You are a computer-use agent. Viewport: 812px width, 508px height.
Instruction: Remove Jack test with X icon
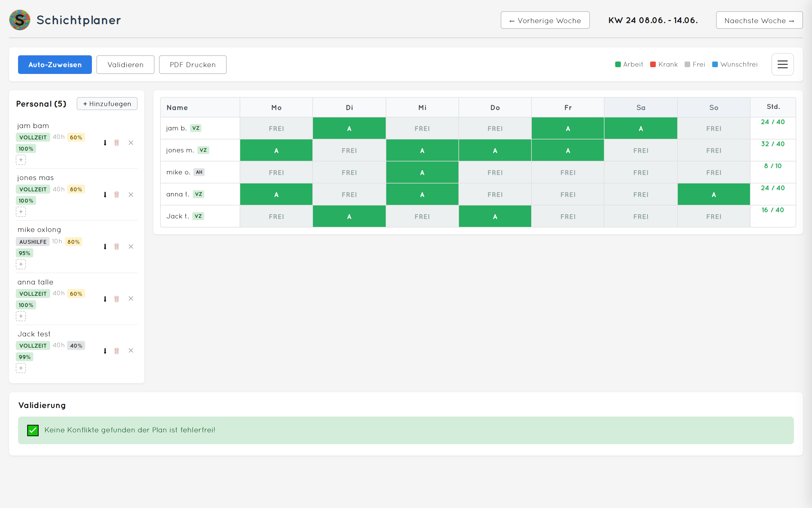(x=131, y=351)
